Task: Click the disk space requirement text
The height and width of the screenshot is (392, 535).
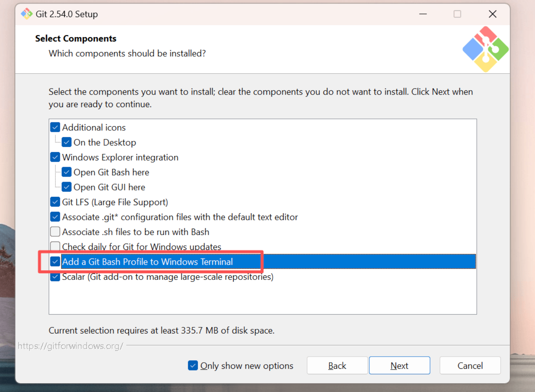Action: [x=162, y=330]
